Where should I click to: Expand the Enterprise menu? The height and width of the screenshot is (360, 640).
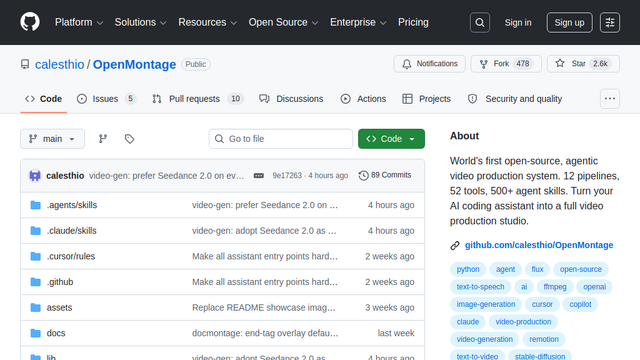click(358, 22)
